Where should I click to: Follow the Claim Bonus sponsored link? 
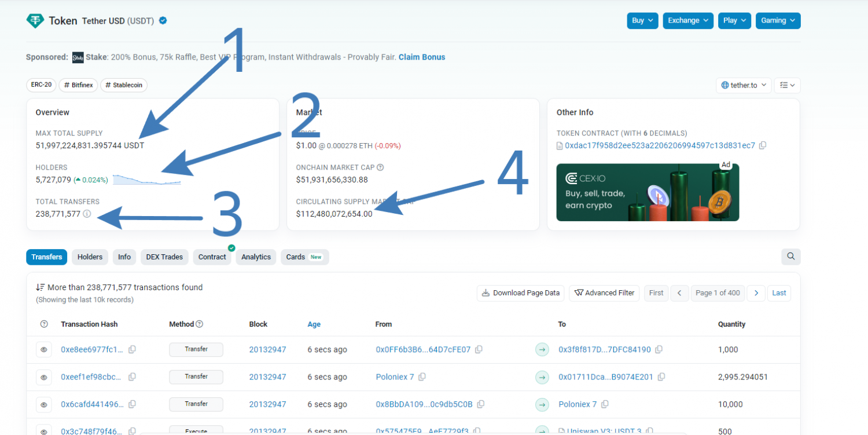click(422, 57)
